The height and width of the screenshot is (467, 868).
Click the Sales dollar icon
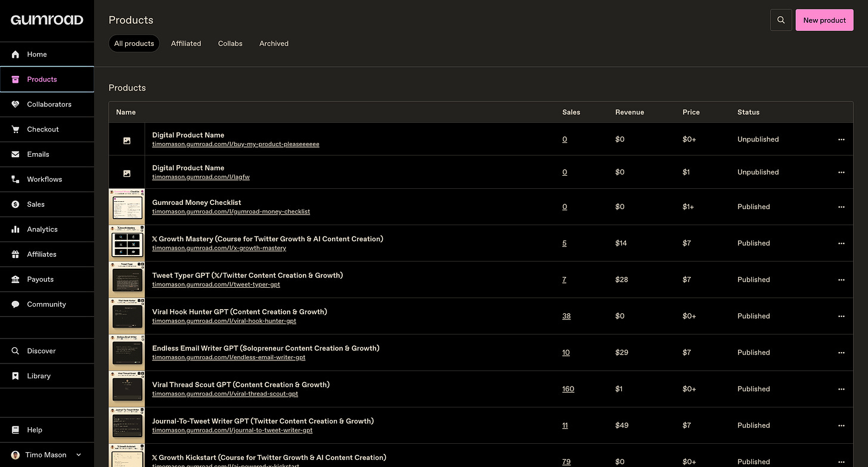(15, 204)
